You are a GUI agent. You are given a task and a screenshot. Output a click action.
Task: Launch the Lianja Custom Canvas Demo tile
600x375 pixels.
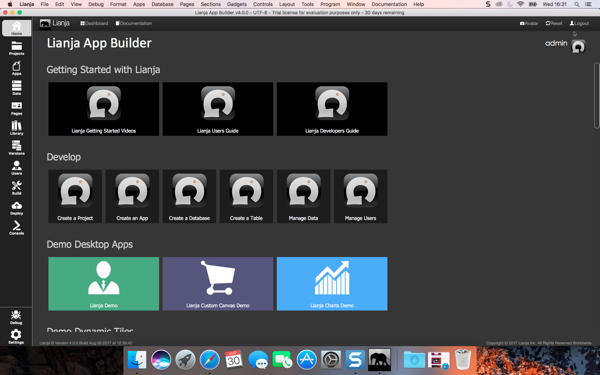[218, 284]
